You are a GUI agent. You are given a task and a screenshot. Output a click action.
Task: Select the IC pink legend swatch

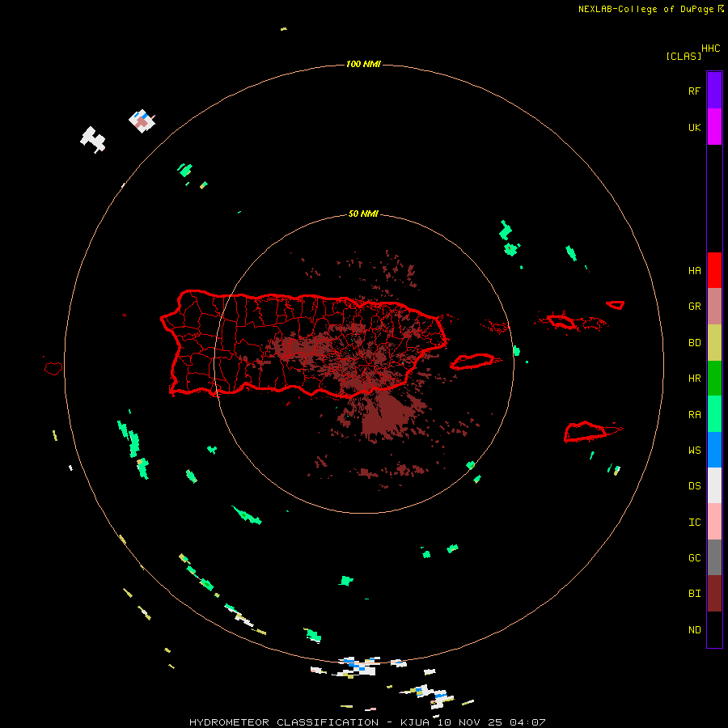(x=714, y=522)
